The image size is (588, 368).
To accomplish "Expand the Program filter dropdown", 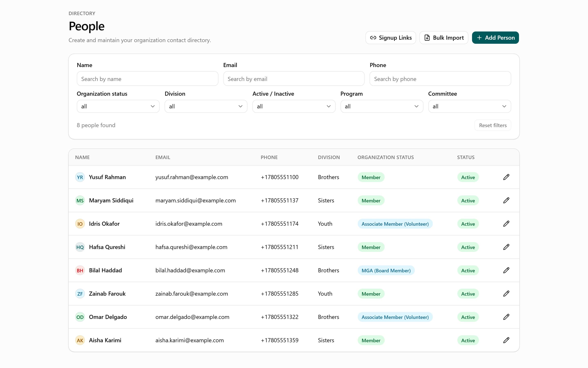I will pyautogui.click(x=382, y=106).
